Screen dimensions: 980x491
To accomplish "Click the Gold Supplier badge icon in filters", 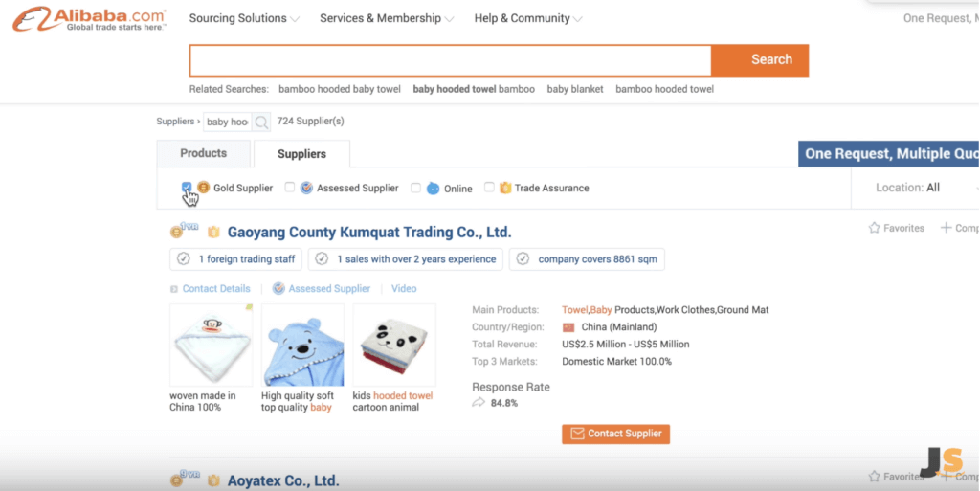I will (203, 188).
